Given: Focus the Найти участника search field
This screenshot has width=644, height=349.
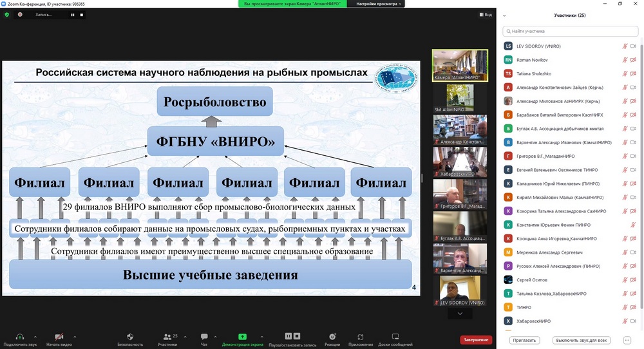Looking at the screenshot, I should pyautogui.click(x=570, y=31).
